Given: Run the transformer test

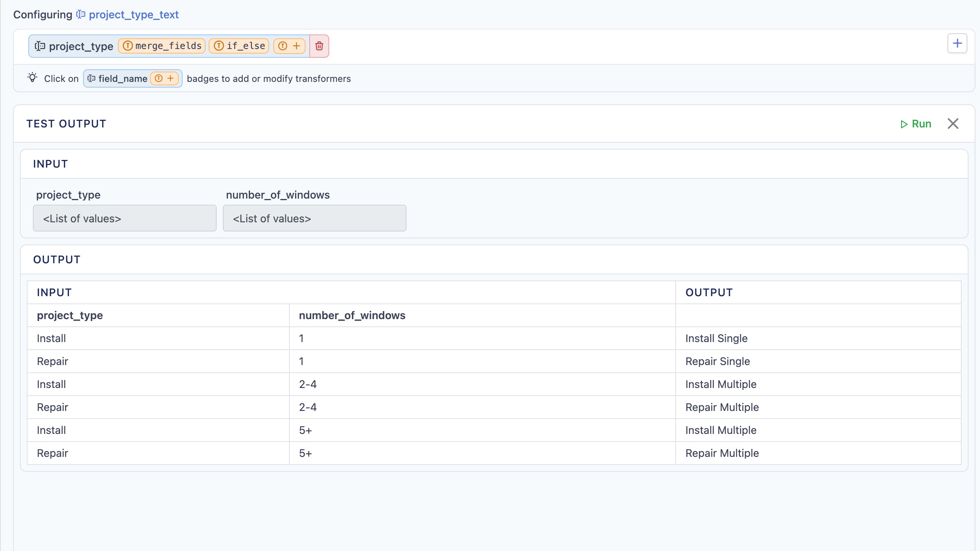Looking at the screenshot, I should click(x=916, y=124).
